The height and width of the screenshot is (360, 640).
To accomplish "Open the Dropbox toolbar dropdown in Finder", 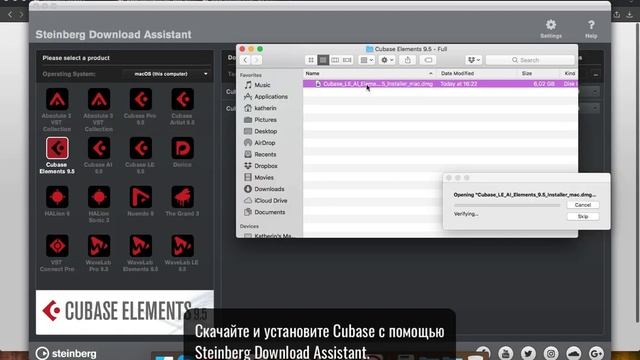I will click(x=473, y=60).
